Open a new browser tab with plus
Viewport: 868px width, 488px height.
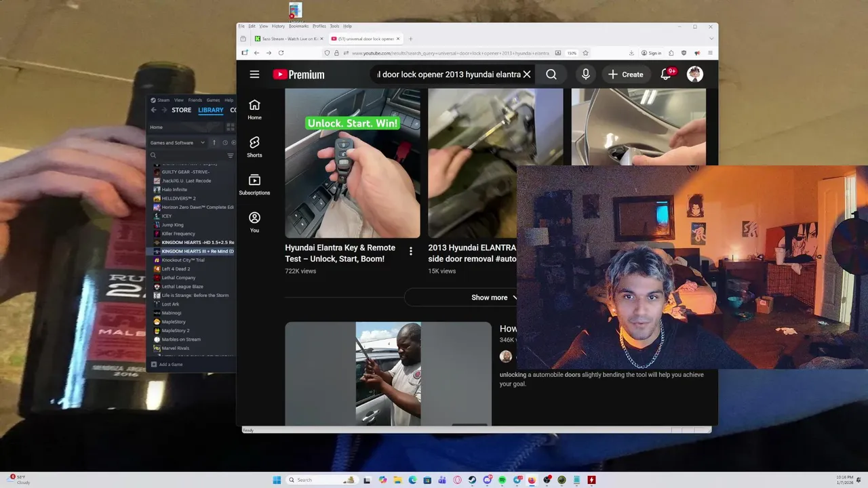pos(410,39)
